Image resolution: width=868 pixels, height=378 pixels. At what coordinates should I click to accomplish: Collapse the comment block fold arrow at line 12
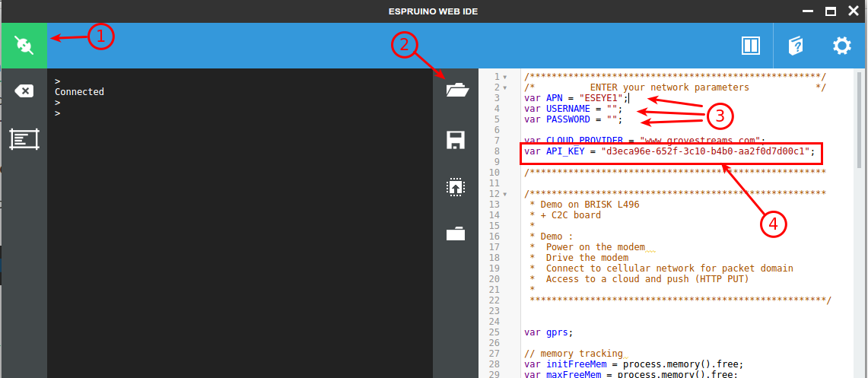[505, 194]
